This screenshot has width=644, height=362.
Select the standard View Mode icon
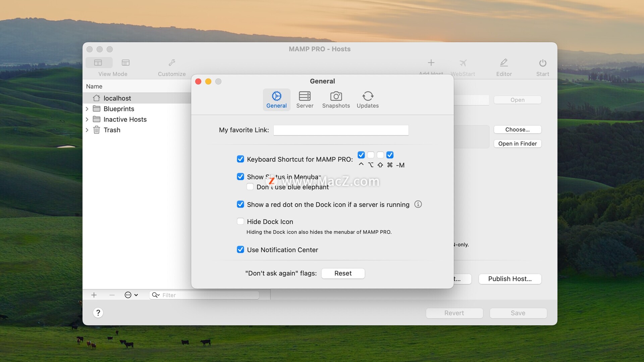pyautogui.click(x=98, y=63)
